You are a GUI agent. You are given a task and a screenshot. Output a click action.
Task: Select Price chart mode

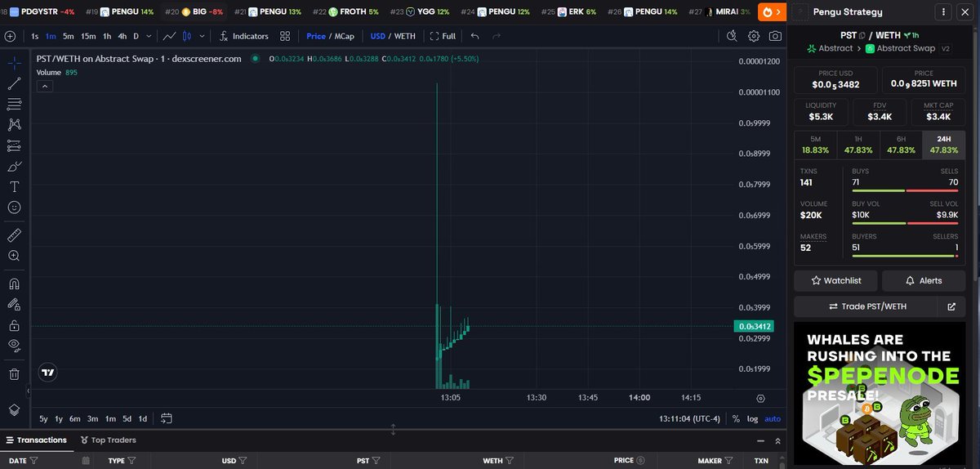pos(315,36)
